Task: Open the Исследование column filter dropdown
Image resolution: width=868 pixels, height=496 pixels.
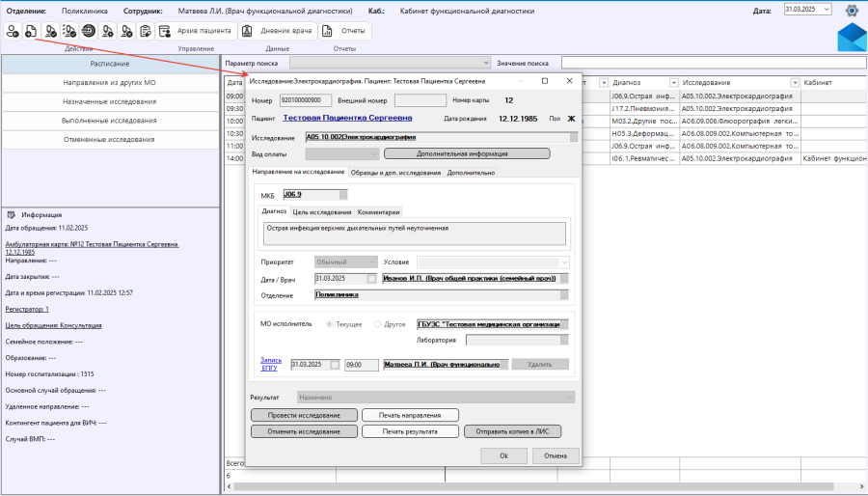Action: point(795,82)
